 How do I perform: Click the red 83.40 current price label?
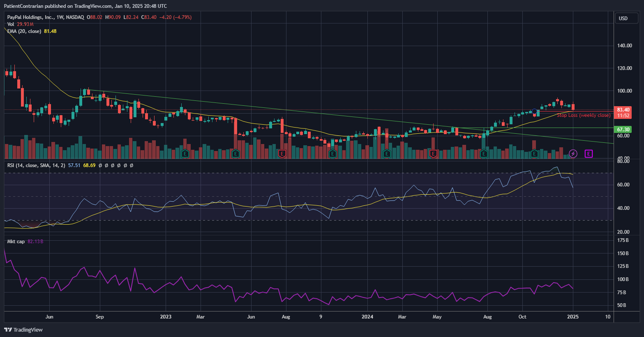623,110
